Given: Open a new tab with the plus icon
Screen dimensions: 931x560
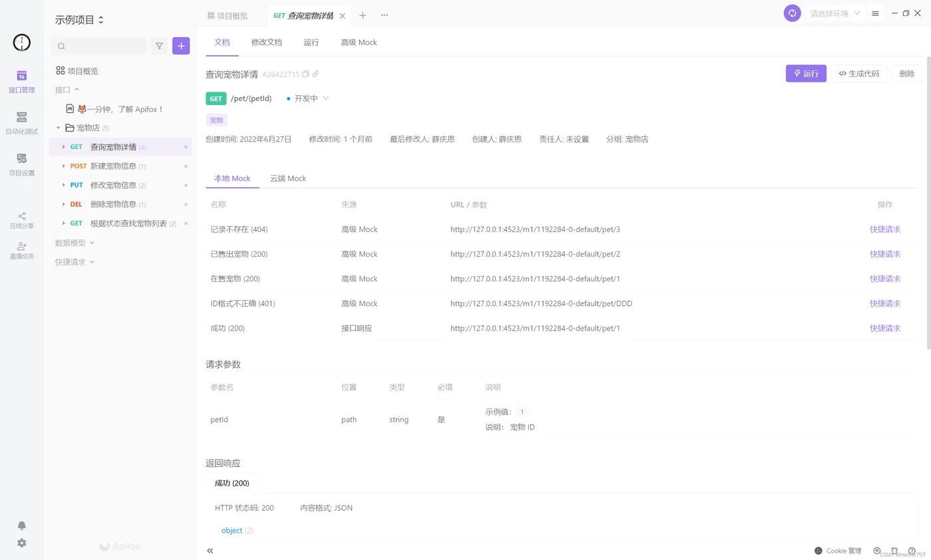Looking at the screenshot, I should click(362, 15).
